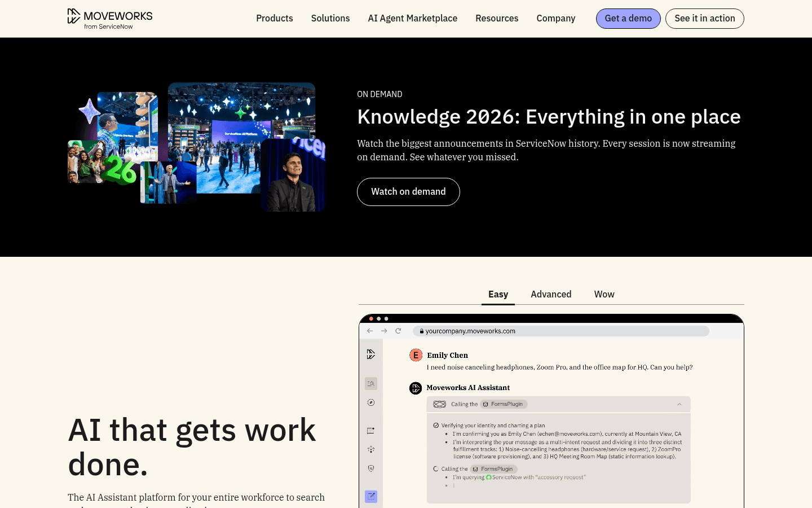The width and height of the screenshot is (812, 508).
Task: Click the Moveworks logo in demo sidebar
Action: point(370,354)
